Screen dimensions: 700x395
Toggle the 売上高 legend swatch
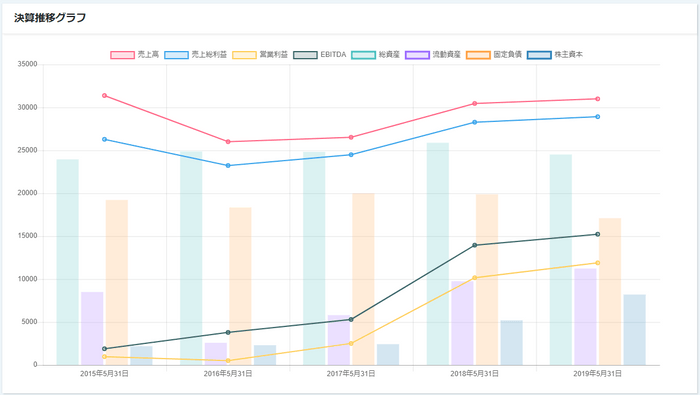[x=122, y=55]
